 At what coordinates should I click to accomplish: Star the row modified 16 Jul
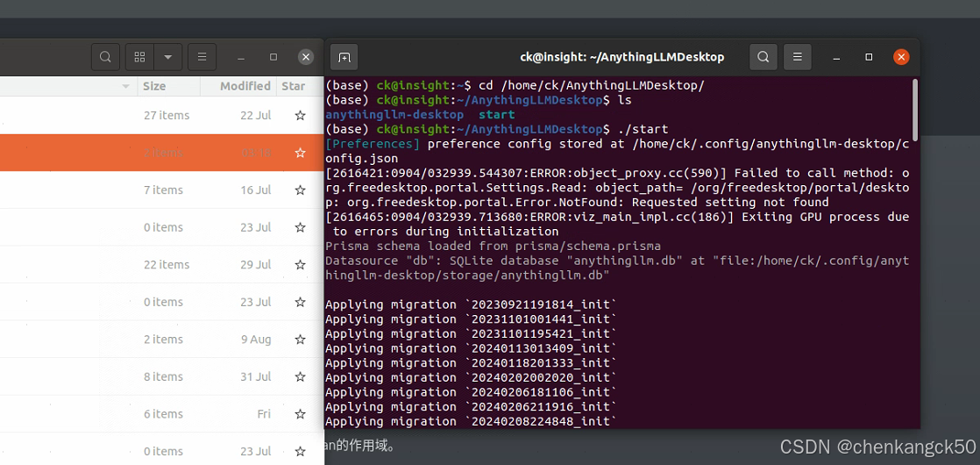coord(300,190)
